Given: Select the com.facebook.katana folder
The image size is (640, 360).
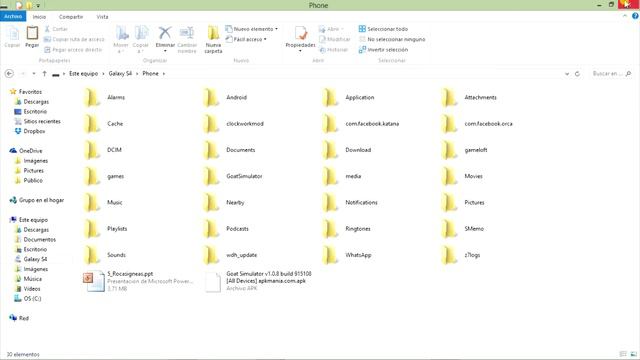Looking at the screenshot, I should (361, 124).
